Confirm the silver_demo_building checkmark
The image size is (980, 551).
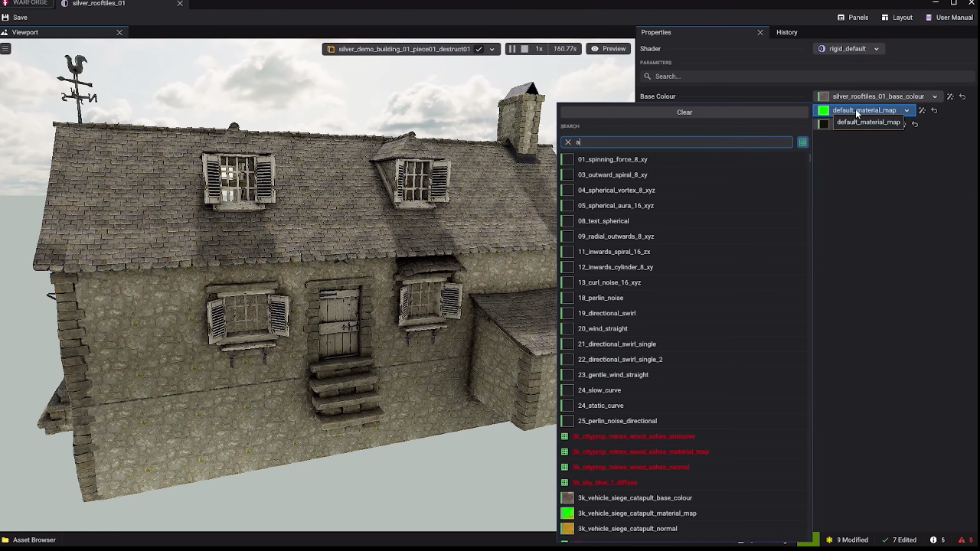point(479,49)
